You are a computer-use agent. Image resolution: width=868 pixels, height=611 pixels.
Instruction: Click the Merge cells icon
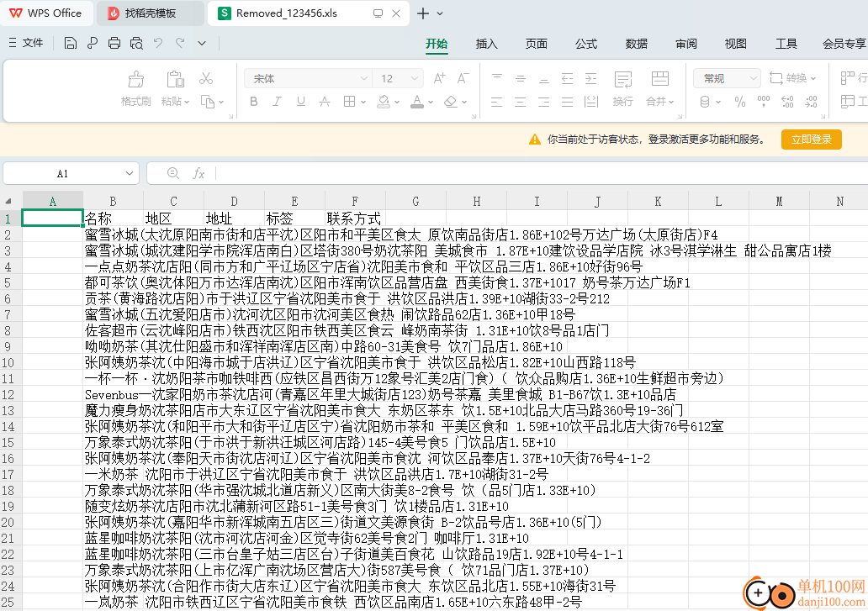click(x=659, y=78)
